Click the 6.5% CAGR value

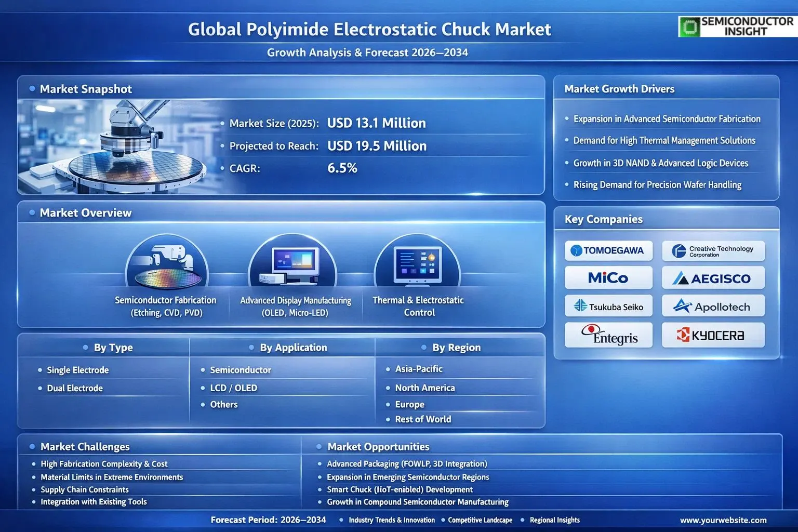coord(342,168)
